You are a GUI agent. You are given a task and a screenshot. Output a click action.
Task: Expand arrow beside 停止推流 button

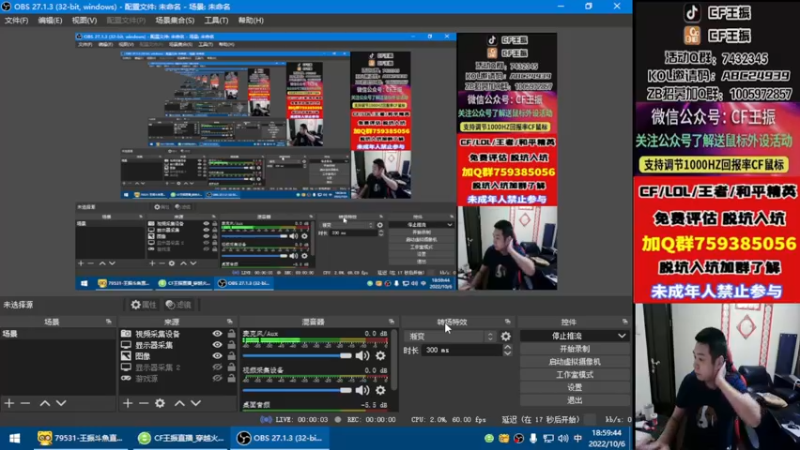pyautogui.click(x=622, y=336)
